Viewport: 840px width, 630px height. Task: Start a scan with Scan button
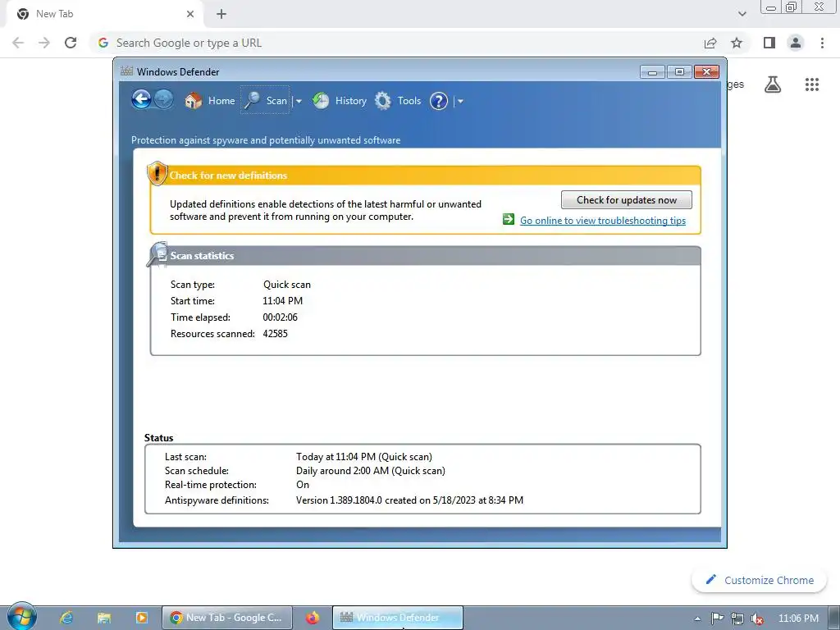click(x=265, y=100)
